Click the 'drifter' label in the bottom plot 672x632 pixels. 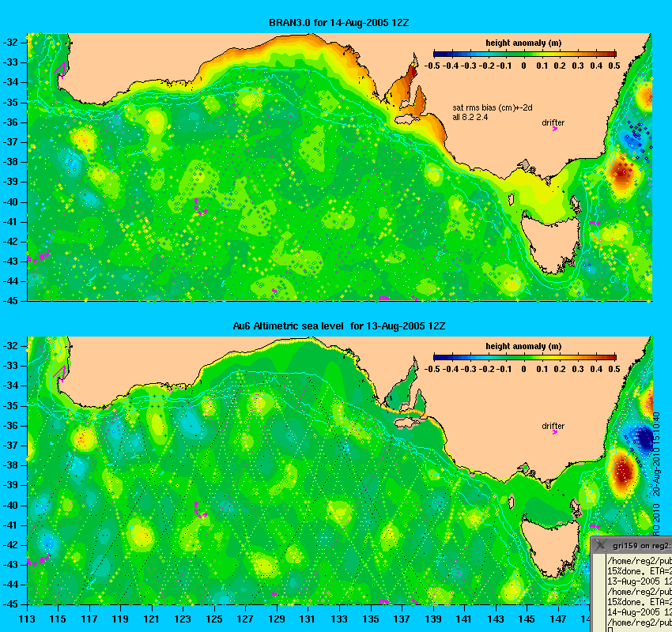click(553, 426)
